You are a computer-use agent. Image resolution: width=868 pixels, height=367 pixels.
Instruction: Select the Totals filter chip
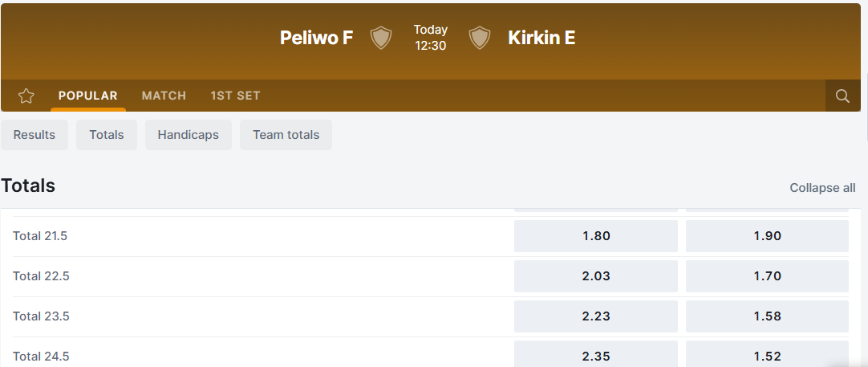(107, 135)
